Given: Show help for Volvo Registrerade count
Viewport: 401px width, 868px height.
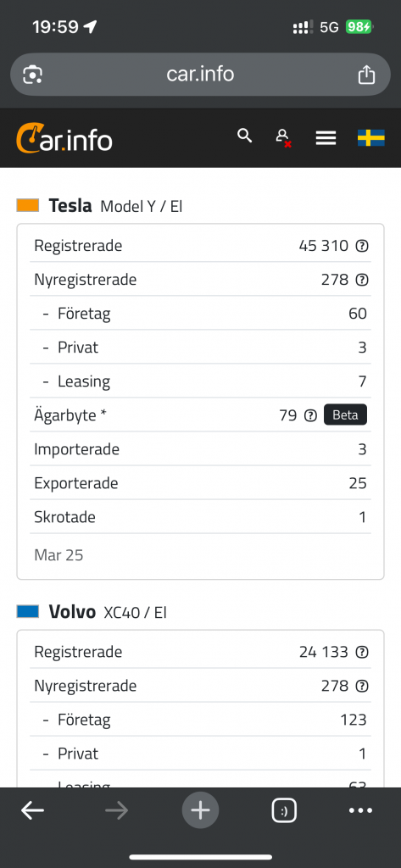Looking at the screenshot, I should tap(362, 652).
